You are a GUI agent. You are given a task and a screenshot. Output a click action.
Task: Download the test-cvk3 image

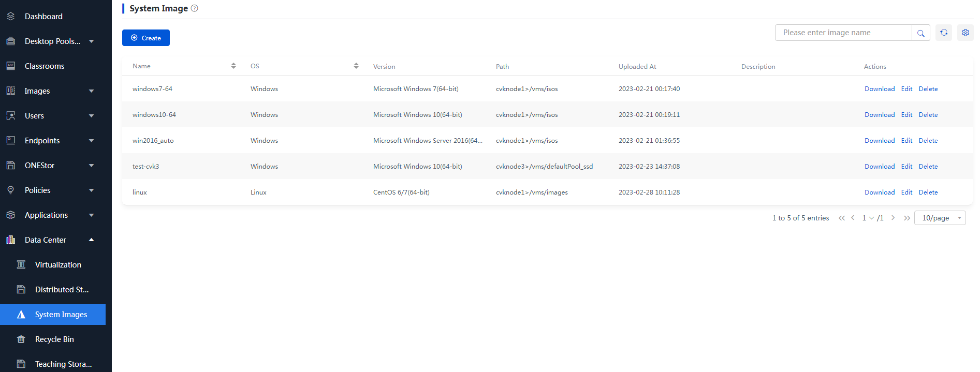coord(880,167)
